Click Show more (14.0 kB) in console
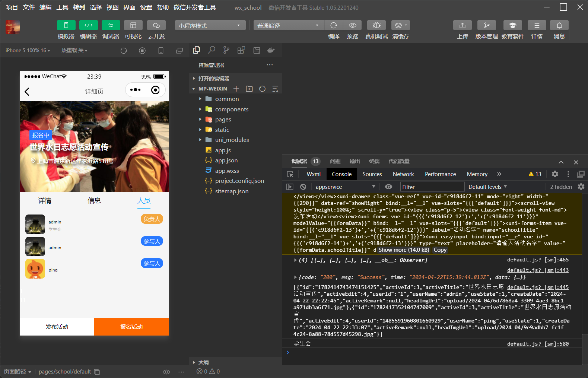The image size is (588, 378). click(x=404, y=250)
